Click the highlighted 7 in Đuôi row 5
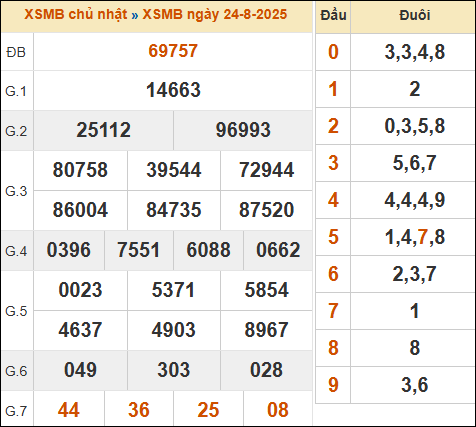Screen dimensions: 476x427 423,237
